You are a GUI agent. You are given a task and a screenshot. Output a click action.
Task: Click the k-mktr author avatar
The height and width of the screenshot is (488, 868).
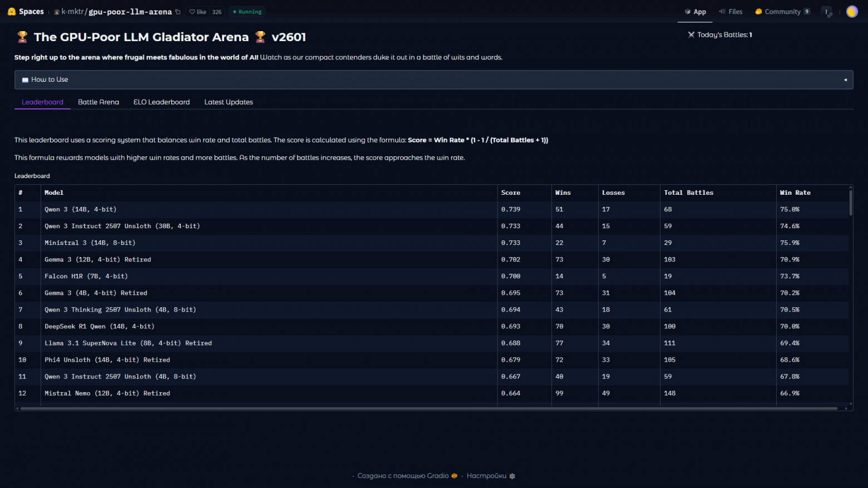pyautogui.click(x=57, y=12)
